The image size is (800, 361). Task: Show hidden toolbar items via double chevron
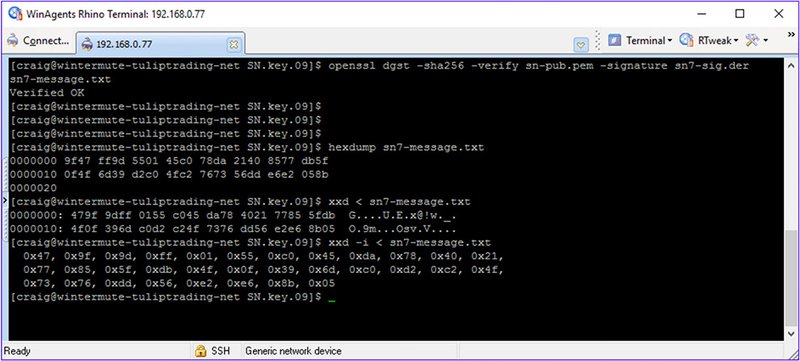click(x=791, y=34)
